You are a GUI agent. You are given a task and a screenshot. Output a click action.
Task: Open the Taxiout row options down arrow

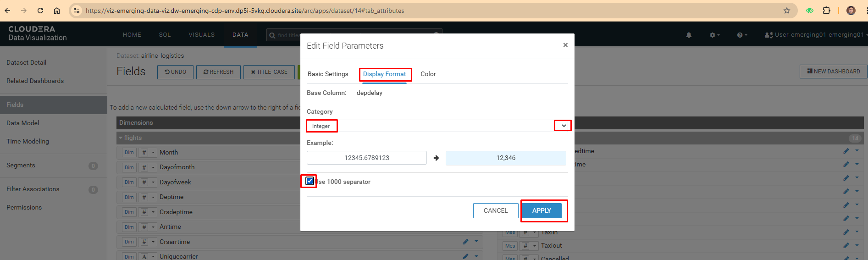[x=857, y=245]
